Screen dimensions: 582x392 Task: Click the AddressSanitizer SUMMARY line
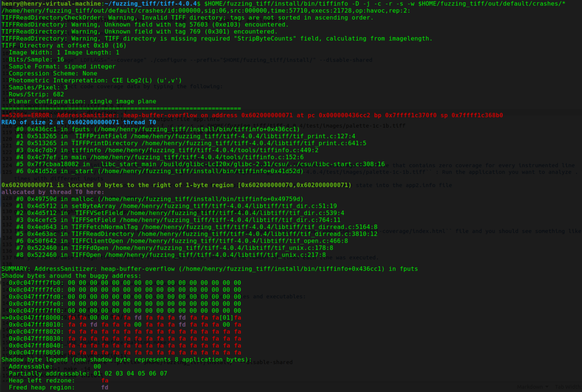[x=209, y=268]
